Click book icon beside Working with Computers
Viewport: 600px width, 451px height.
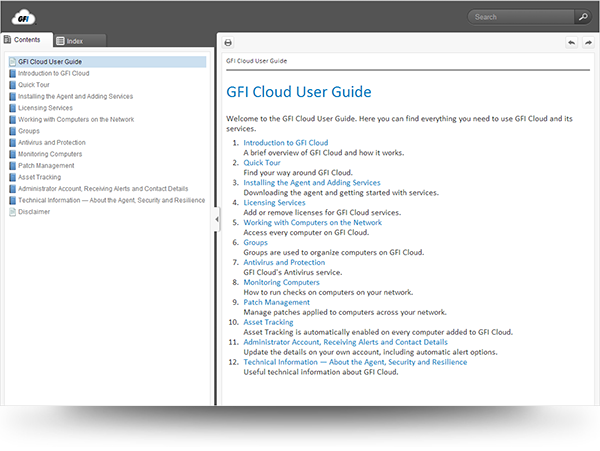point(13,120)
